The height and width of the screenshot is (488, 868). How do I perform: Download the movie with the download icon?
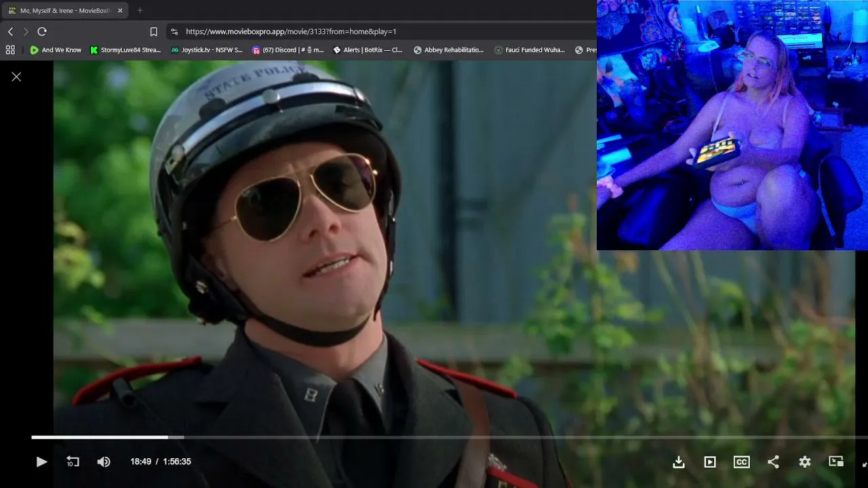pyautogui.click(x=678, y=462)
